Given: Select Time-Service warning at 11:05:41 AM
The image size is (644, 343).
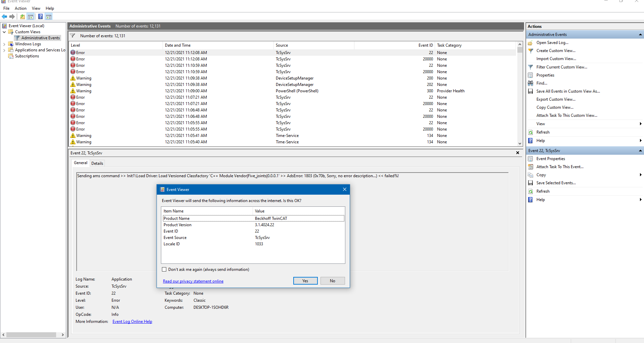Looking at the screenshot, I should click(x=292, y=136).
